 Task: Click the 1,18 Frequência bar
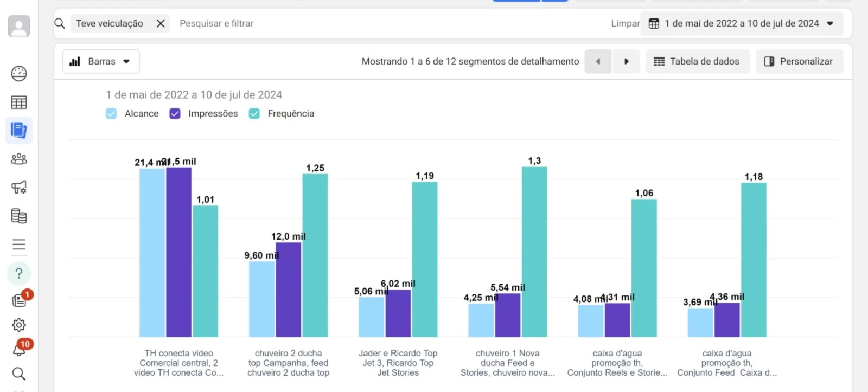tap(754, 260)
